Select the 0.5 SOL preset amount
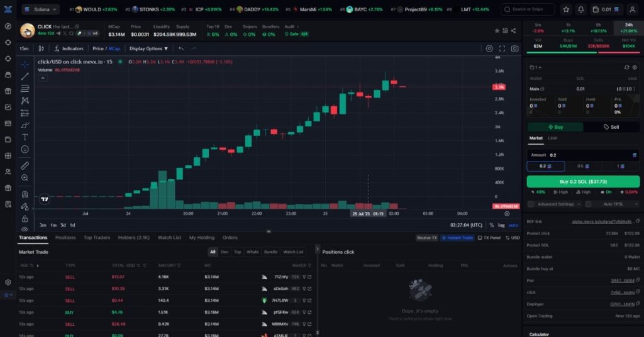This screenshot has width=644, height=337. click(583, 166)
